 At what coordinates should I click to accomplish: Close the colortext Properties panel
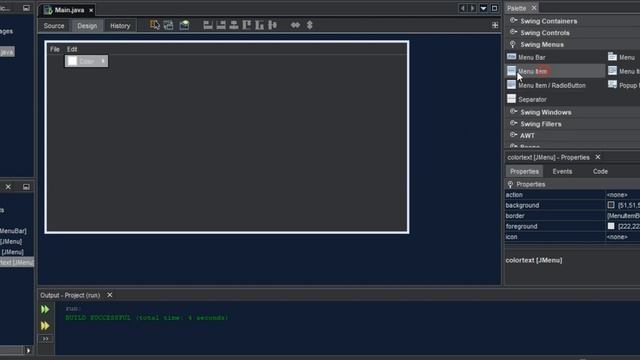pyautogui.click(x=598, y=157)
